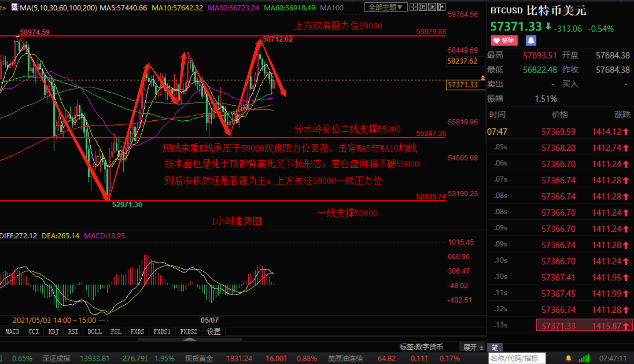Click the second chart layout toolbar icon

(x=423, y=7)
